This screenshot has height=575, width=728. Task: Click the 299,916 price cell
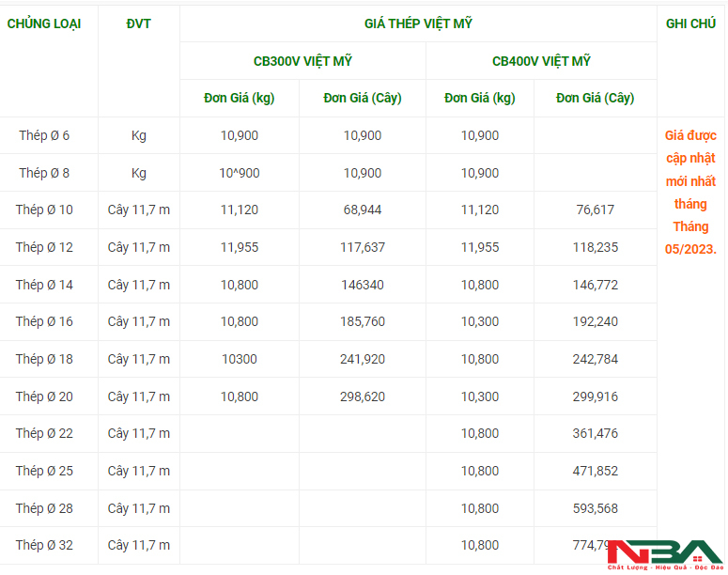click(x=596, y=396)
